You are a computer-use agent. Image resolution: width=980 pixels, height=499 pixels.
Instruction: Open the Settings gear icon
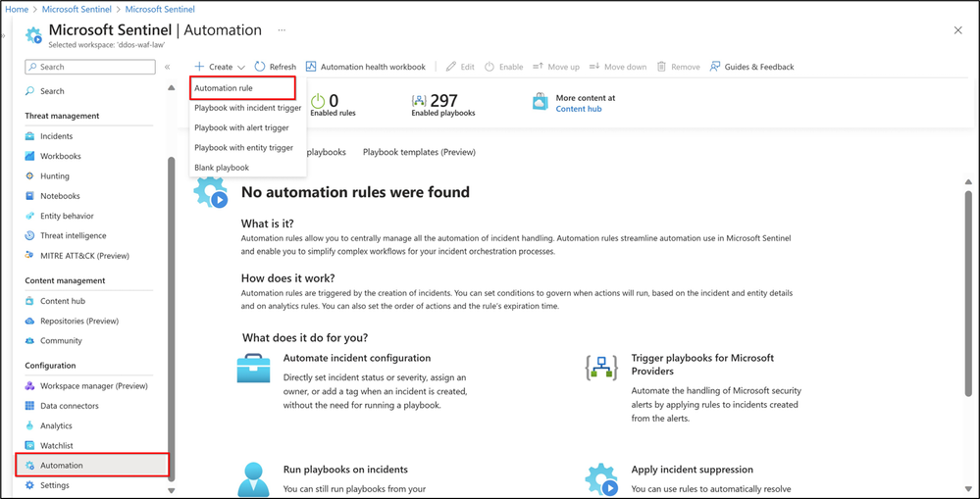point(29,485)
